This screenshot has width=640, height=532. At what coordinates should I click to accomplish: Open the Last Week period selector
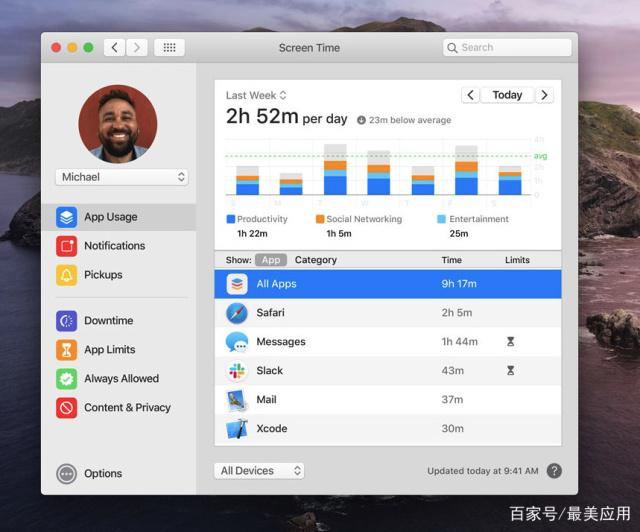[x=256, y=96]
